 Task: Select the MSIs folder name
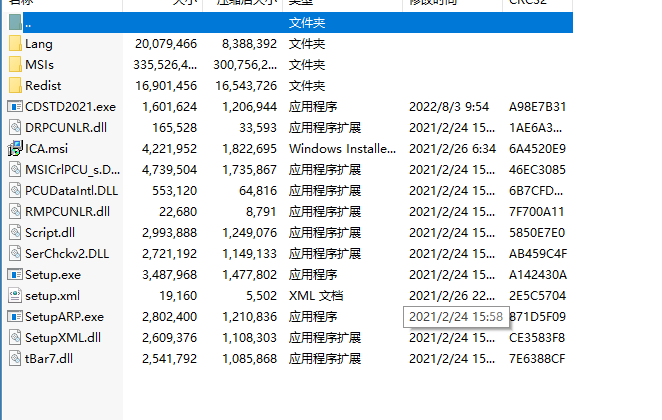coord(39,65)
